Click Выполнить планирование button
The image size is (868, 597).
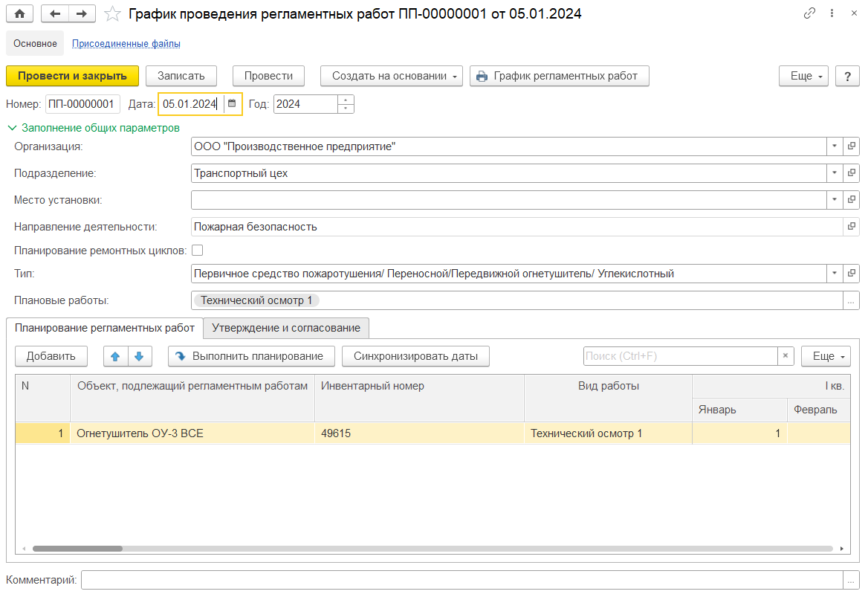click(x=251, y=356)
